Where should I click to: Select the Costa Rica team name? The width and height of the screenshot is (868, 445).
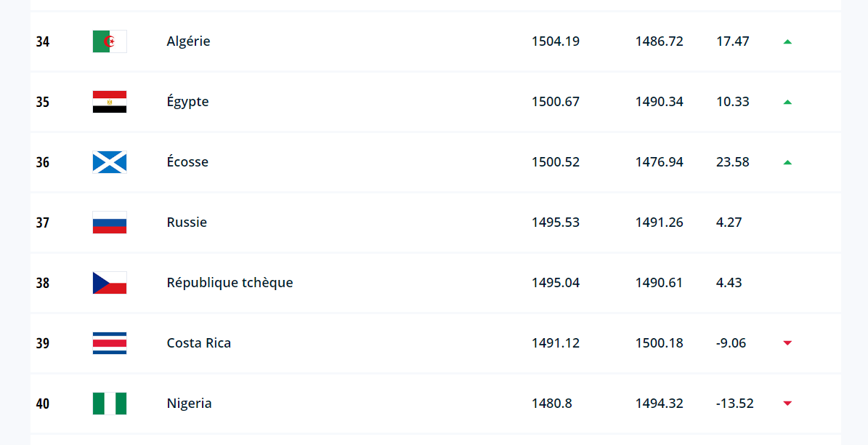coord(198,343)
